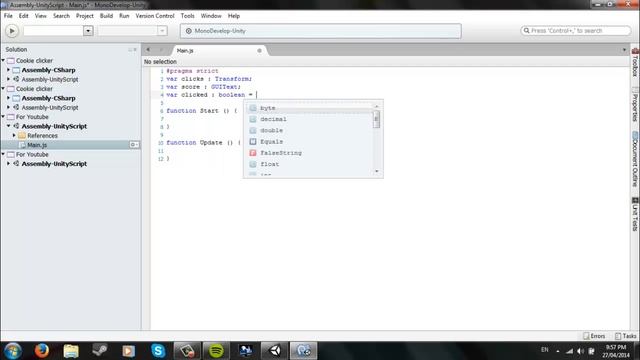Open the Project menu

pos(84,16)
